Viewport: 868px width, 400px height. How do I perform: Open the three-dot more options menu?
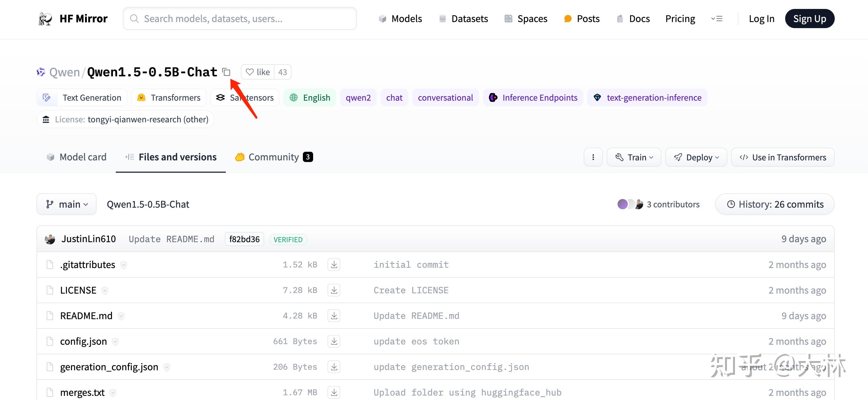coord(593,157)
